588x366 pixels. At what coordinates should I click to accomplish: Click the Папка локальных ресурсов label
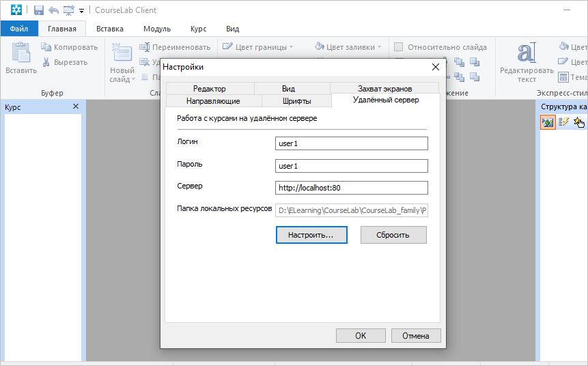[x=224, y=208]
